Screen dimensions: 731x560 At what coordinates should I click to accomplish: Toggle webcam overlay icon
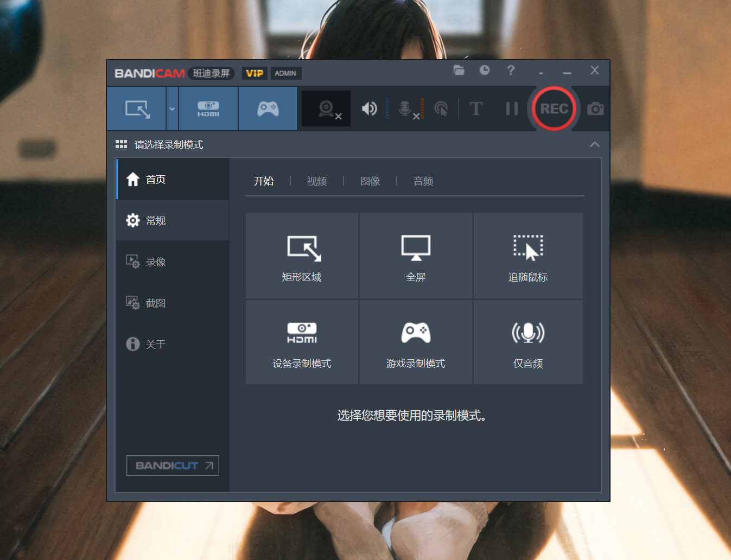tap(326, 109)
